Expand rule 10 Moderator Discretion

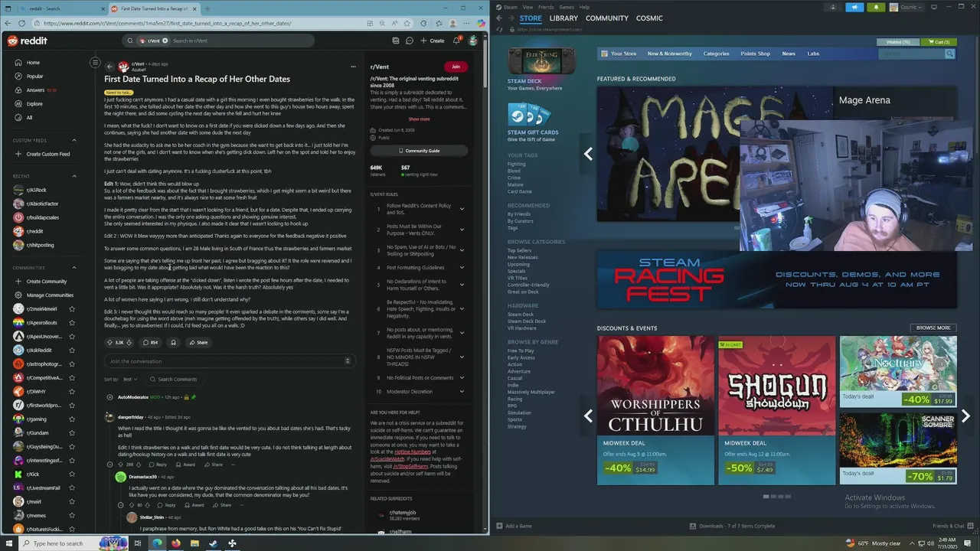click(x=462, y=392)
